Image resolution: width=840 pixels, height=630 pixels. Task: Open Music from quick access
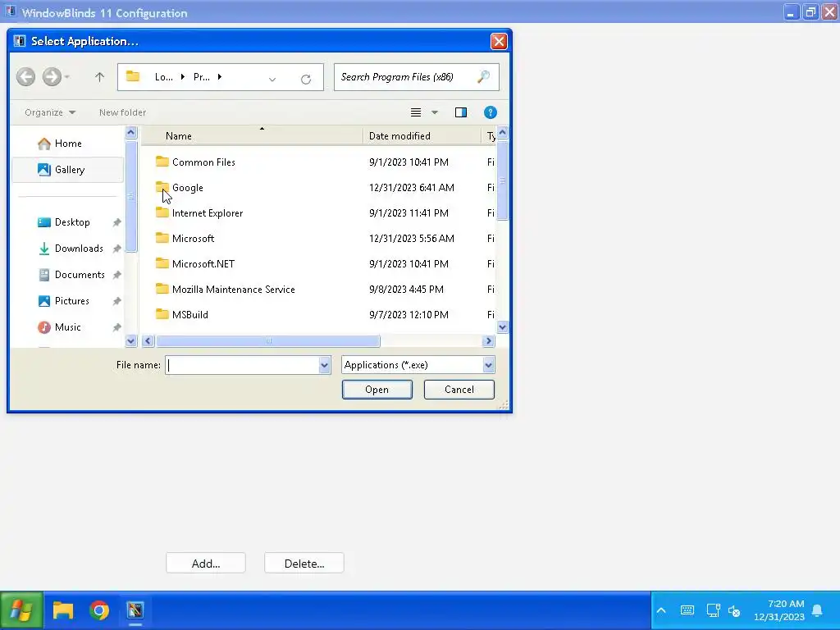pos(68,327)
